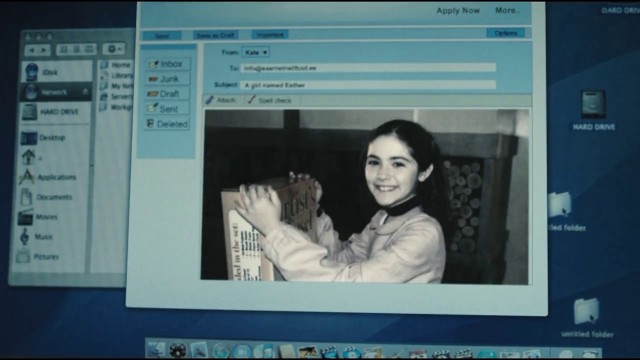Click the Apply Now link
This screenshot has height=360, width=640.
[x=458, y=11]
